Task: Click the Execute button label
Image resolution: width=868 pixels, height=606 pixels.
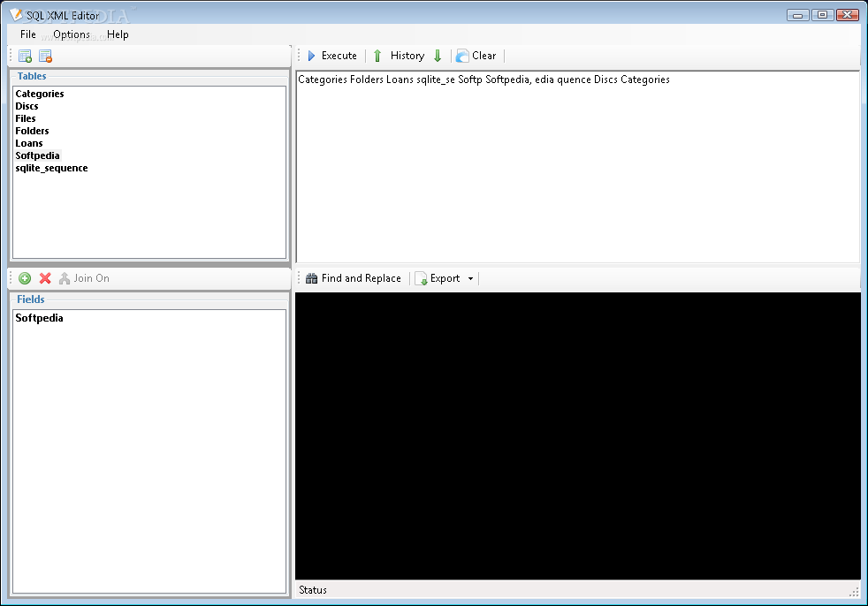Action: coord(339,56)
